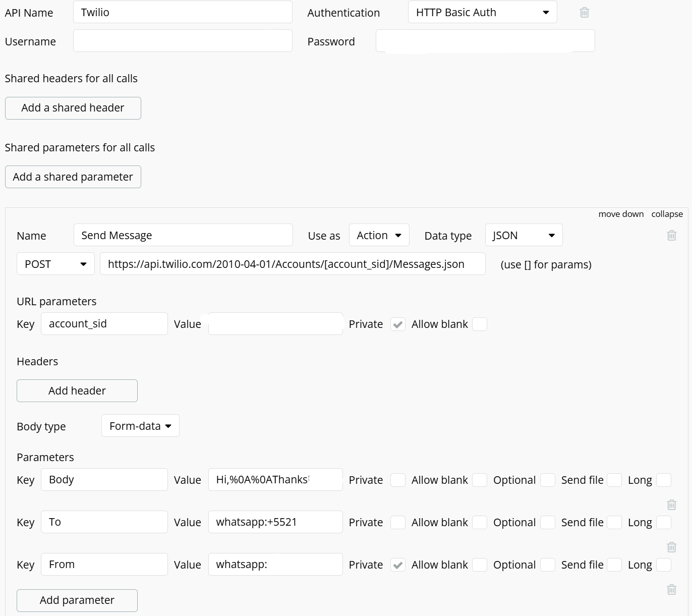
Task: Check Long for the To parameter
Action: pyautogui.click(x=664, y=523)
